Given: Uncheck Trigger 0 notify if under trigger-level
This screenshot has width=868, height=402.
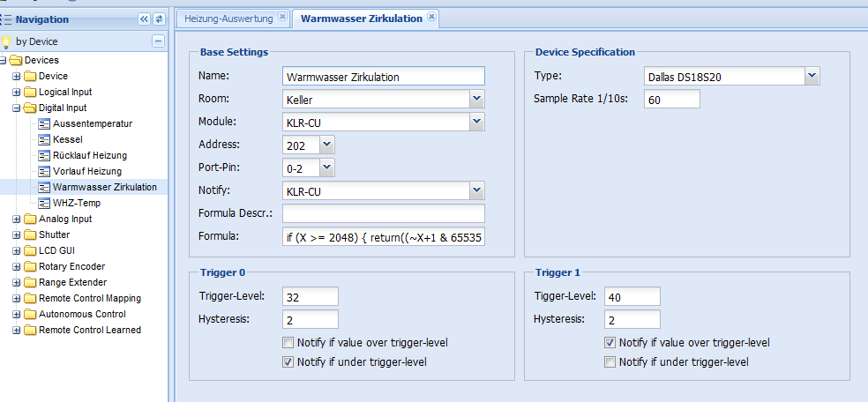Looking at the screenshot, I should coord(288,362).
